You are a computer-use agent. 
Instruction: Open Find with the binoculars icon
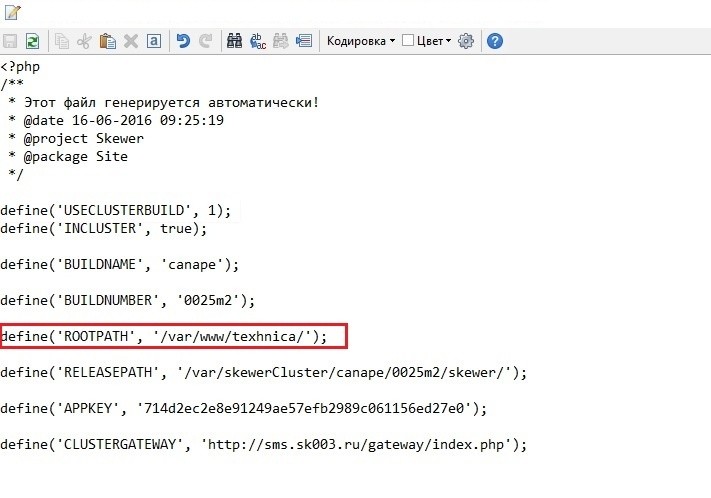click(235, 41)
